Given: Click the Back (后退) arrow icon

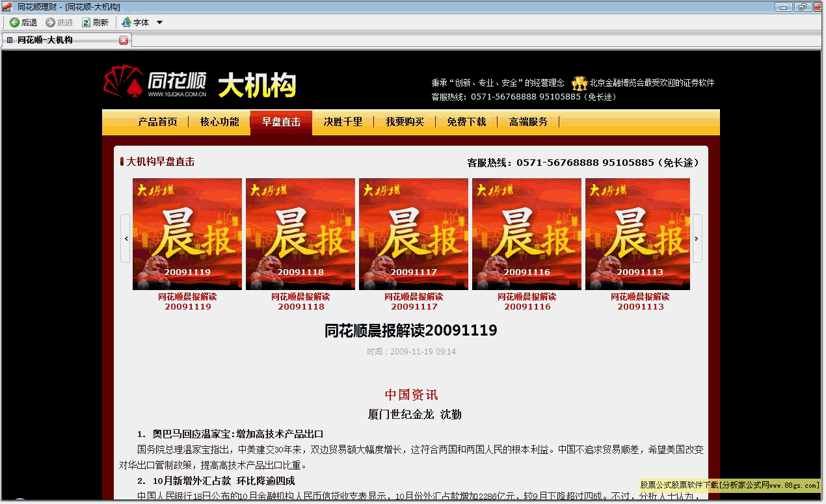Looking at the screenshot, I should 14,23.
